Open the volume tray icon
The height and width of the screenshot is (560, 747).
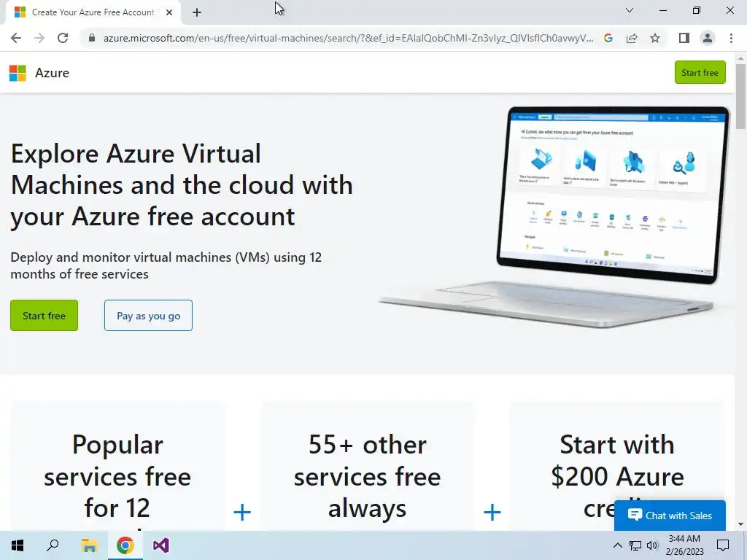click(652, 545)
